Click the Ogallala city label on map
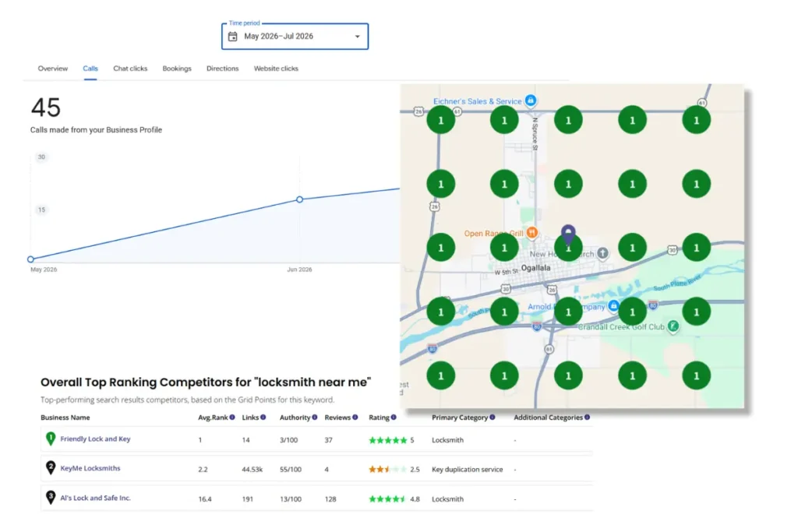The width and height of the screenshot is (798, 532). pyautogui.click(x=535, y=267)
